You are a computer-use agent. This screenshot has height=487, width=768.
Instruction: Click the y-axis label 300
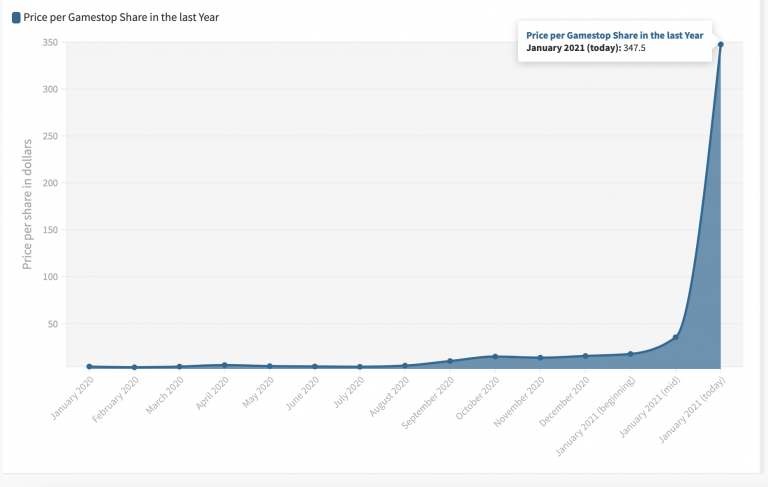[x=50, y=89]
